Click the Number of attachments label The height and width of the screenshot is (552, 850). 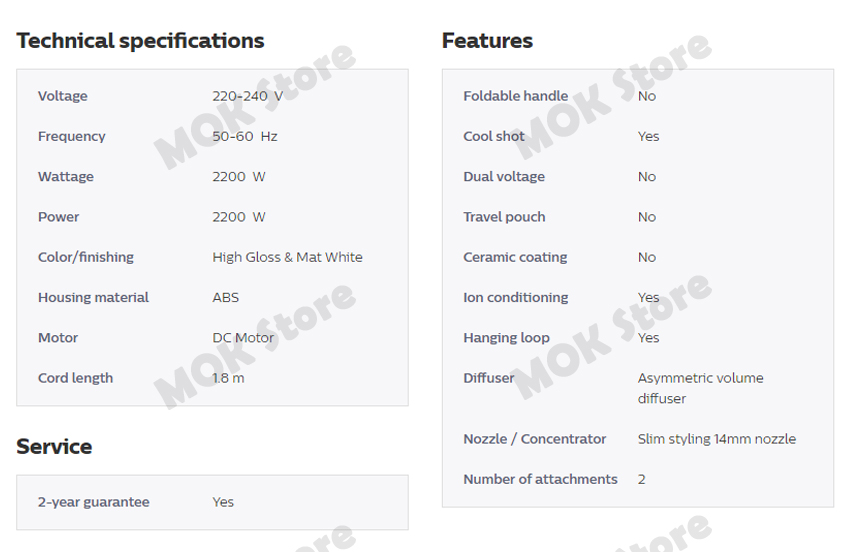click(x=540, y=479)
